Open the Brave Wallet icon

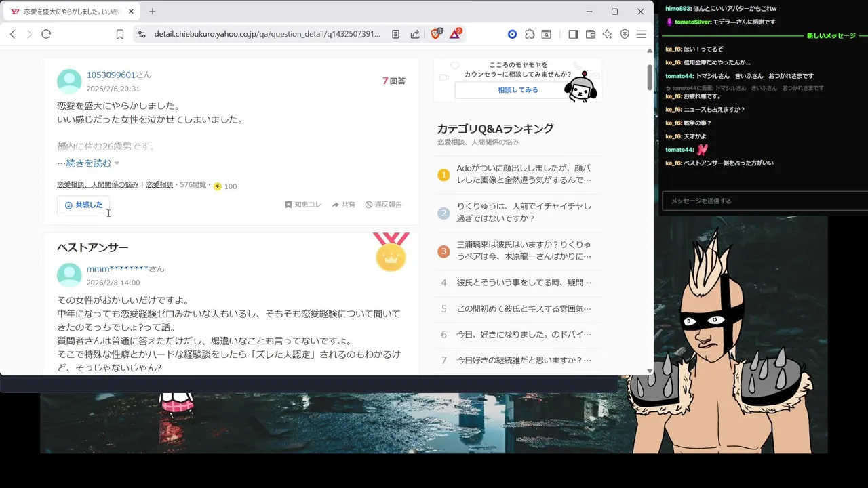coord(590,34)
